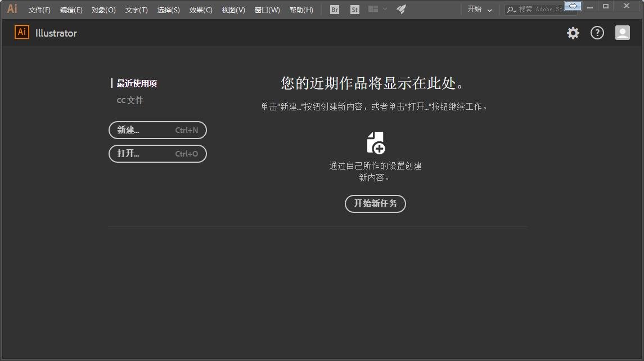Click the new document page-plus icon
This screenshot has width=644, height=361.
(x=376, y=142)
